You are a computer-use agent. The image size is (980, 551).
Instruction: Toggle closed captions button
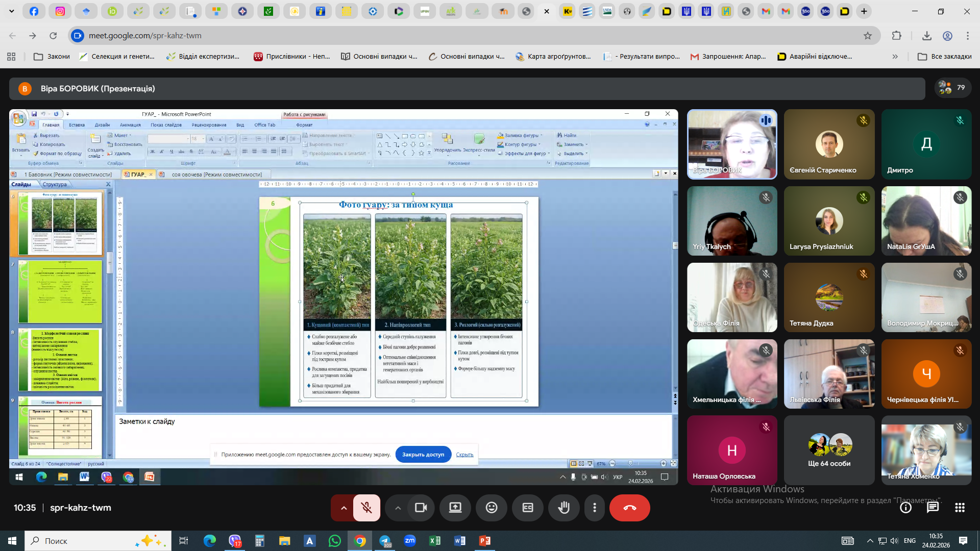tap(528, 508)
